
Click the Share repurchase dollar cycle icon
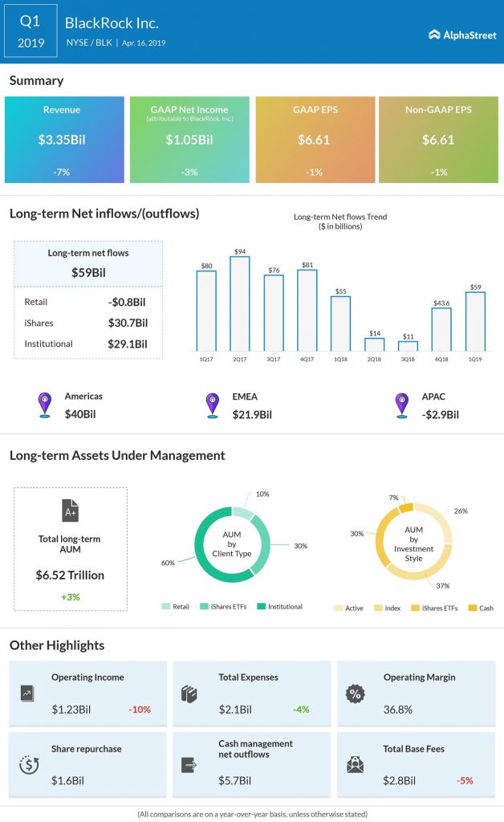click(x=29, y=765)
